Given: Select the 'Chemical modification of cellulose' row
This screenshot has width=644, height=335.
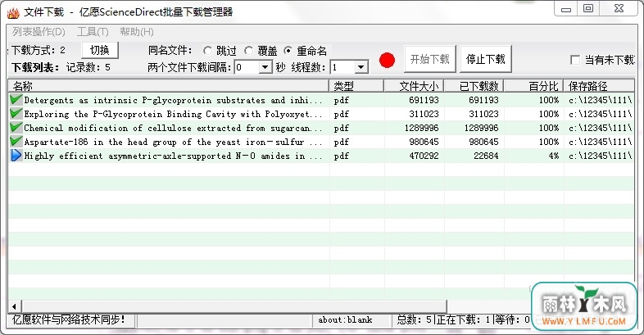Looking at the screenshot, I should [321, 128].
